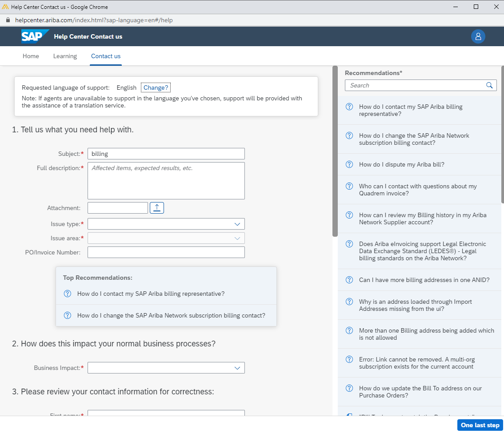Click the question icon beside the sidebar 'How do I contact my SAP Ariba billing representative?'
Image resolution: width=504 pixels, height=433 pixels.
349,107
